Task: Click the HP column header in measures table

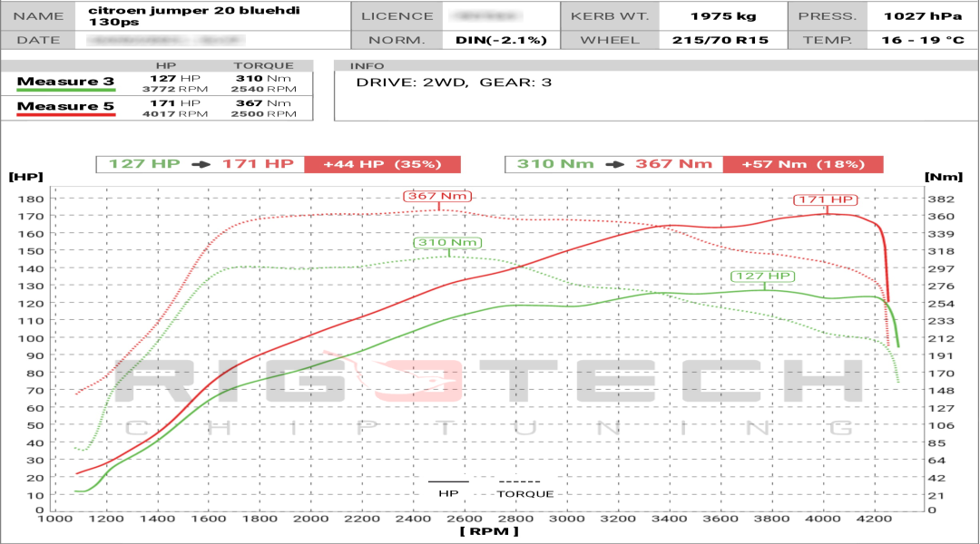Action: point(166,65)
